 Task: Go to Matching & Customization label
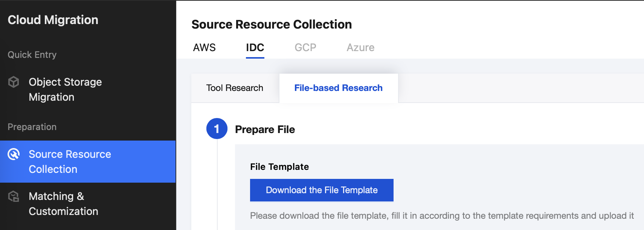(63, 204)
